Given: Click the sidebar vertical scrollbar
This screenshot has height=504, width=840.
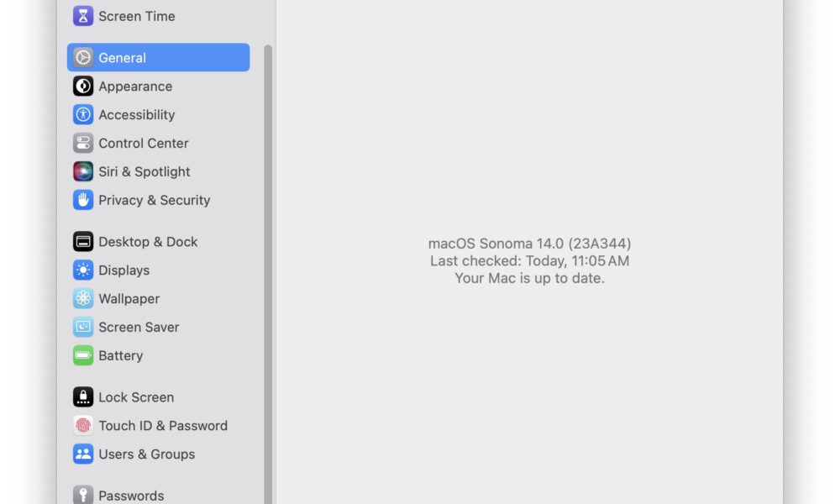Looking at the screenshot, I should pos(268,274).
